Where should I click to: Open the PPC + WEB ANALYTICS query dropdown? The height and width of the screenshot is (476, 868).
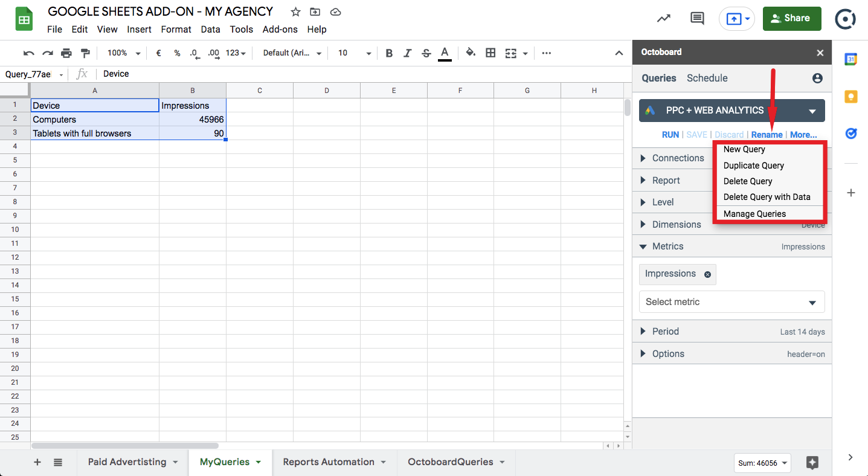click(x=732, y=111)
